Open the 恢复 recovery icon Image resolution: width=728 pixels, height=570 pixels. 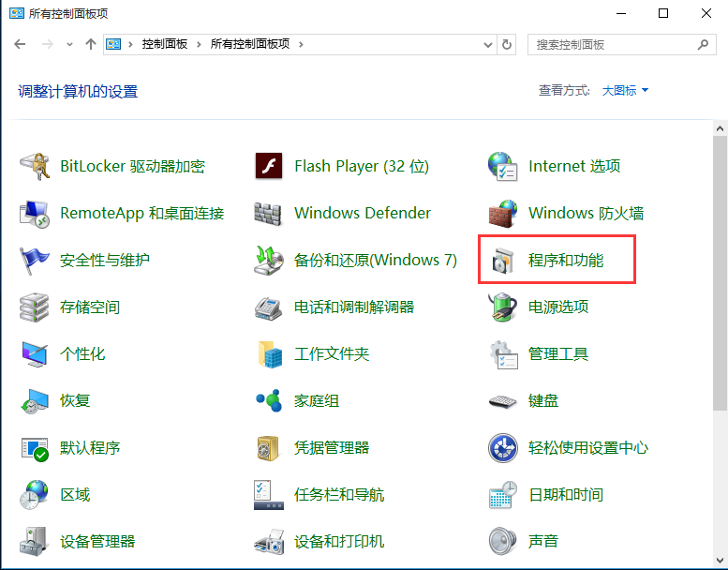pyautogui.click(x=35, y=401)
